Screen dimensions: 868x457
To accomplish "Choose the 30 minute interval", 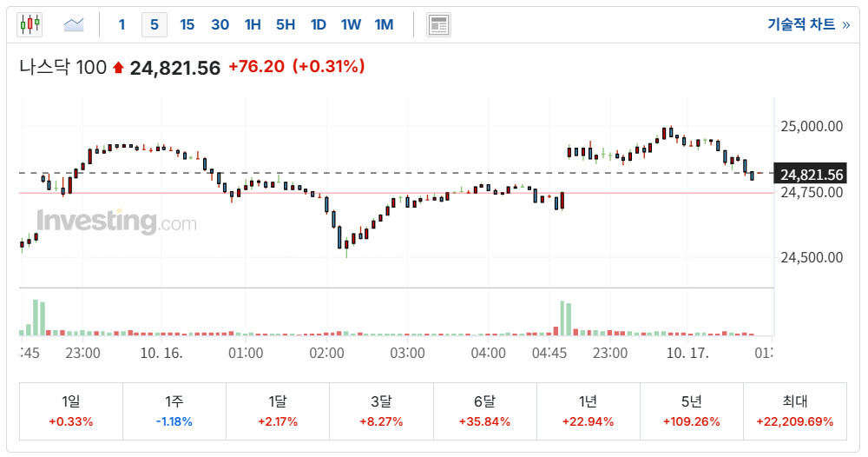I will [x=220, y=24].
